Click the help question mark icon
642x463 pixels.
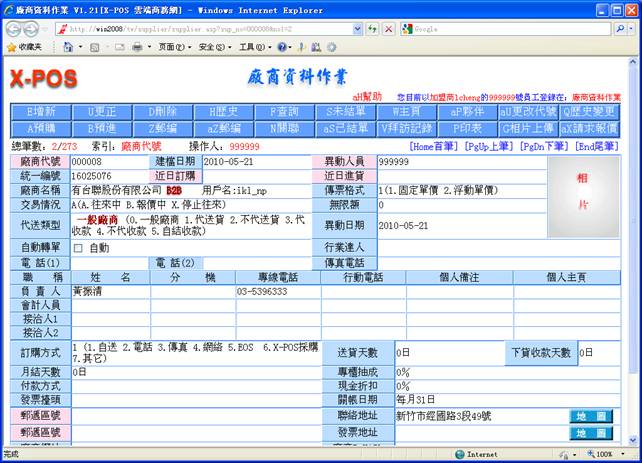tap(283, 47)
